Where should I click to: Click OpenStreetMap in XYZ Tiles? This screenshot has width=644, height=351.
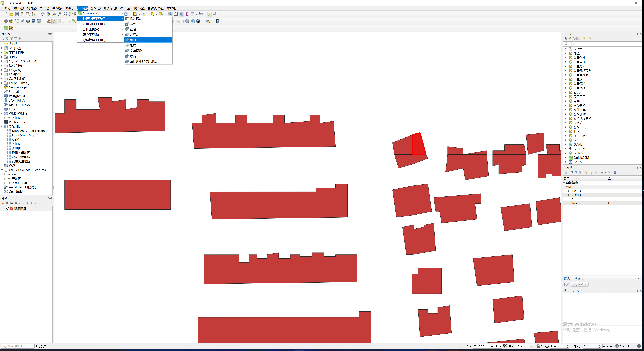click(24, 135)
